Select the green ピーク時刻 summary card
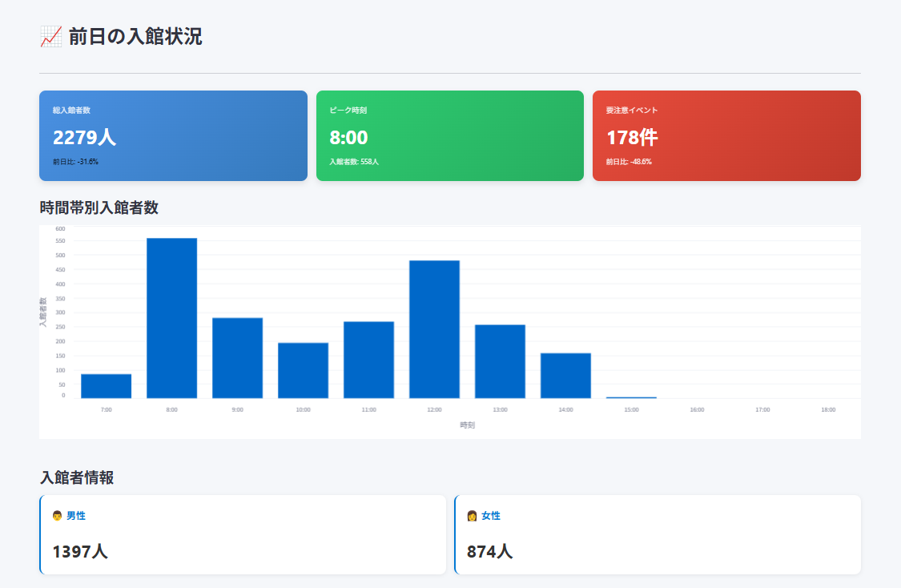Image resolution: width=901 pixels, height=588 pixels. (449, 135)
